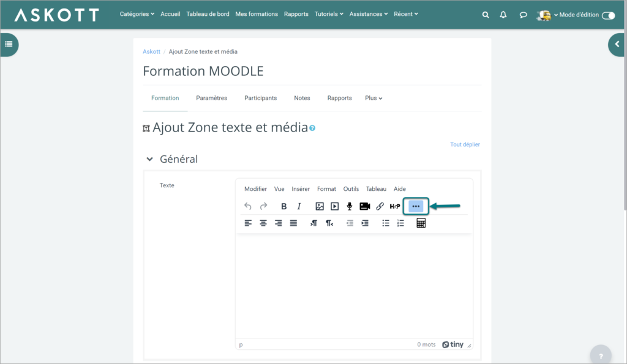Open the Tutoriels dropdown
Screen dimensions: 627x364
pos(329,14)
